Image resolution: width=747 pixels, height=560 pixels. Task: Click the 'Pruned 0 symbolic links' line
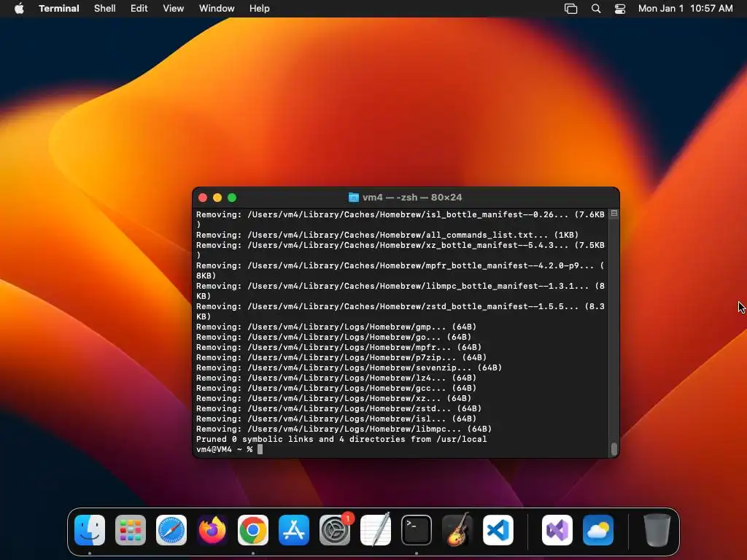point(341,439)
